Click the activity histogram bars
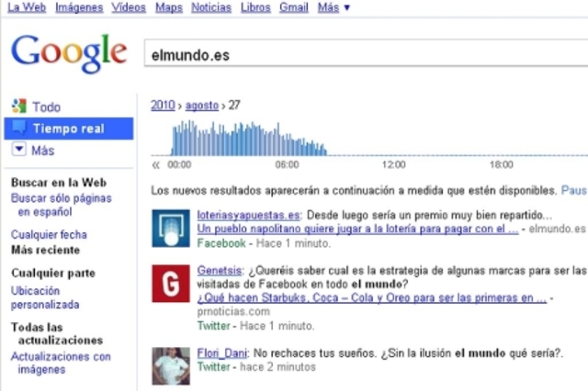The height and width of the screenshot is (391, 588). tap(249, 138)
